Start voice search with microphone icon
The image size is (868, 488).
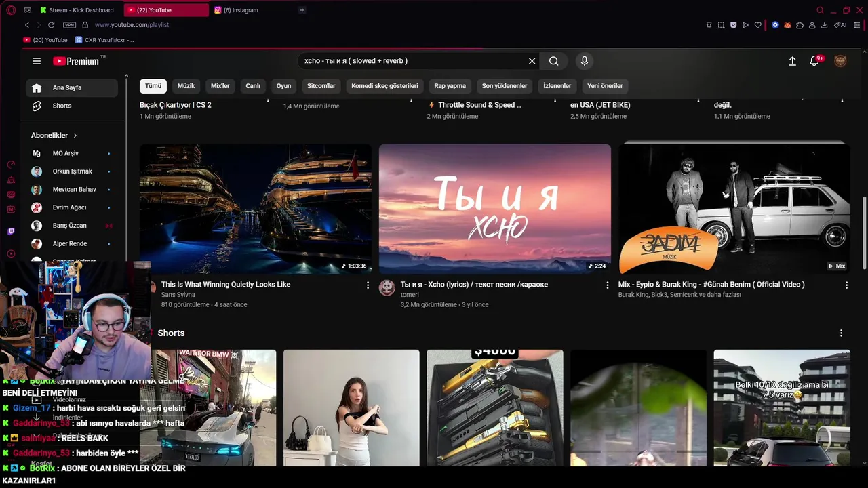click(x=585, y=61)
